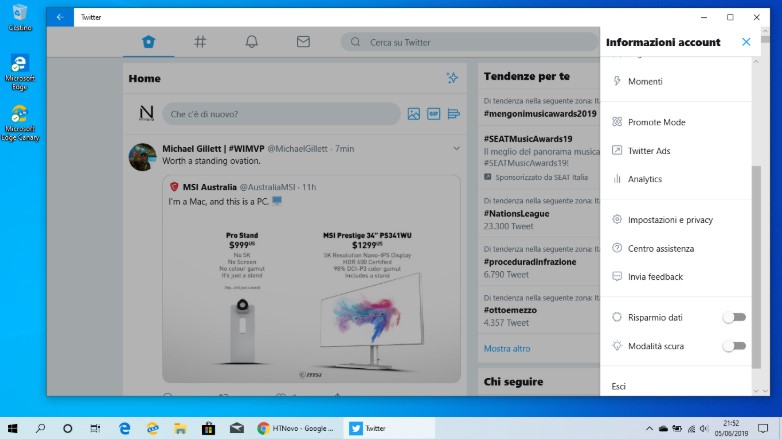The image size is (782, 439).
Task: Open the Home tab icon
Action: [x=149, y=42]
